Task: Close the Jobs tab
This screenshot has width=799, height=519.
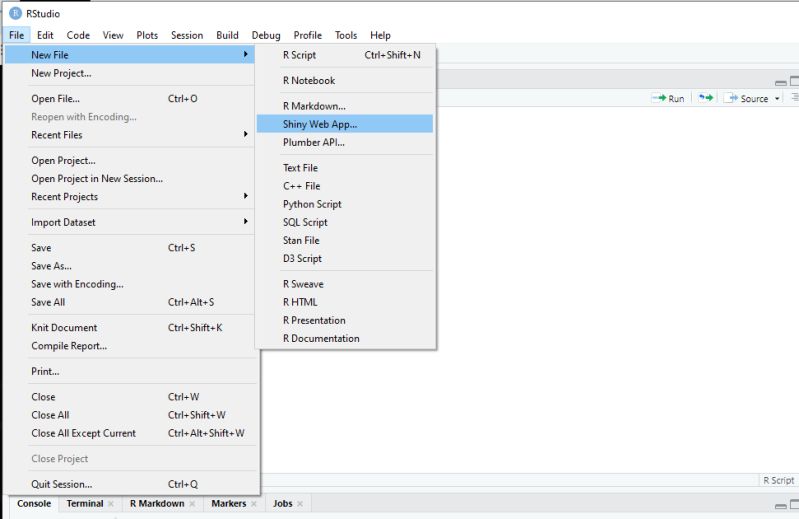Action: point(300,504)
